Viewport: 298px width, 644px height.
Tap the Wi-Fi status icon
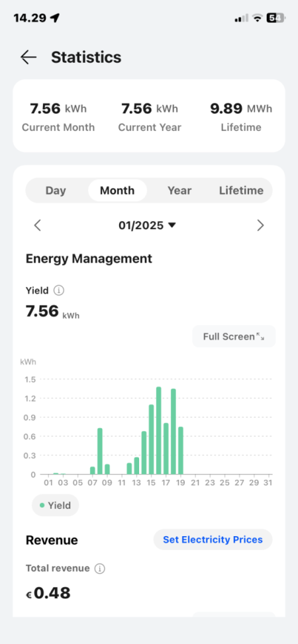coord(258,18)
